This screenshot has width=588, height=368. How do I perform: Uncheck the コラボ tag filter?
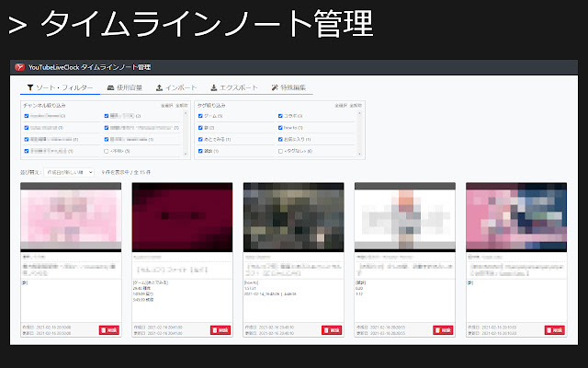pyautogui.click(x=279, y=117)
